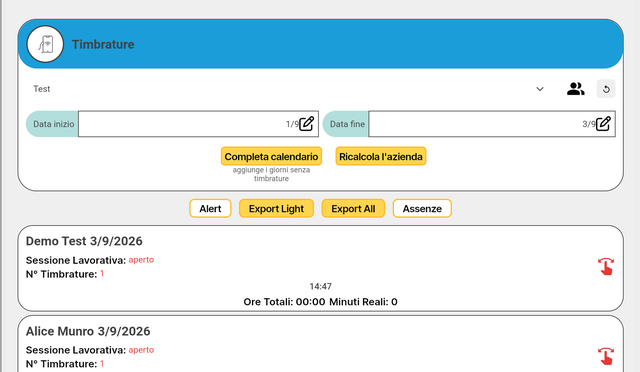Click the Ricalcola l'azienda button
Viewport: 640px width, 372px height.
tap(381, 156)
